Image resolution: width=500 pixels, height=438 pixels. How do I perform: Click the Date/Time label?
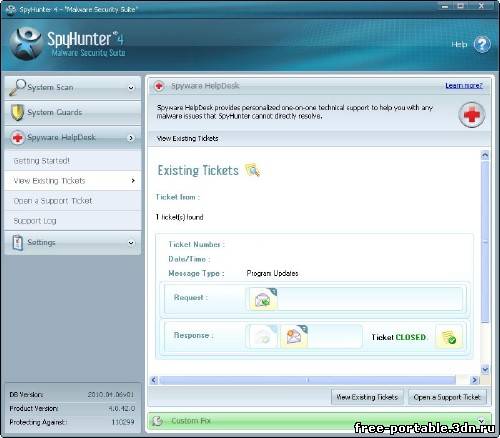(x=189, y=259)
